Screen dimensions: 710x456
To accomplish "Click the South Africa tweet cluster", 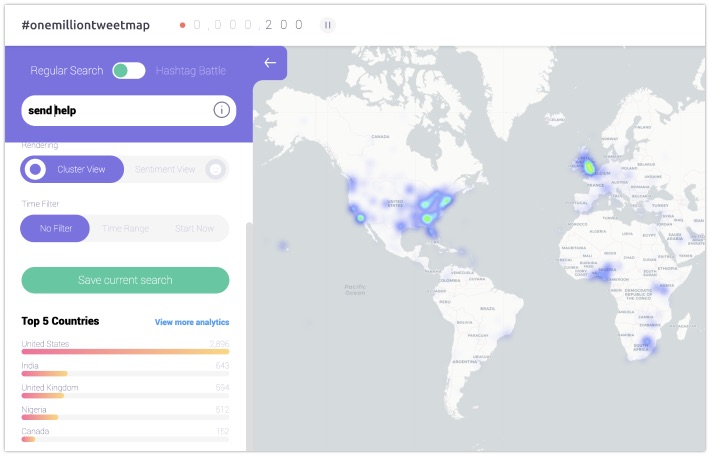I will click(x=647, y=341).
